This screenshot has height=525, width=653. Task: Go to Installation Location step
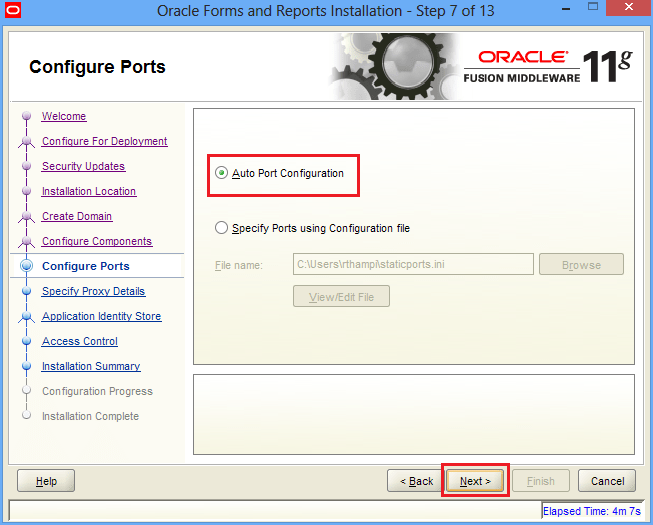89,191
